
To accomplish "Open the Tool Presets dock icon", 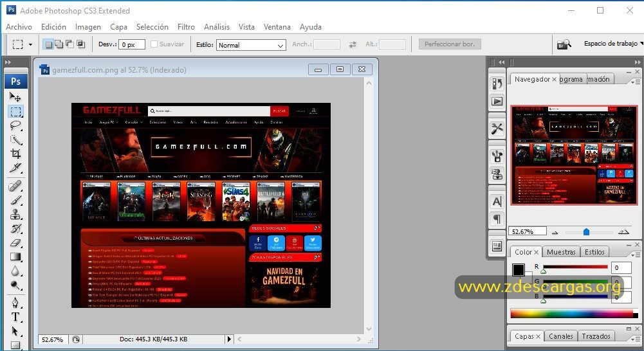I will tap(497, 129).
